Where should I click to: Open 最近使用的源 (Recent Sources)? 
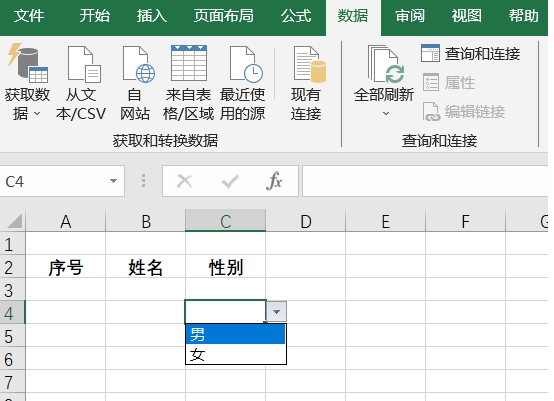242,82
